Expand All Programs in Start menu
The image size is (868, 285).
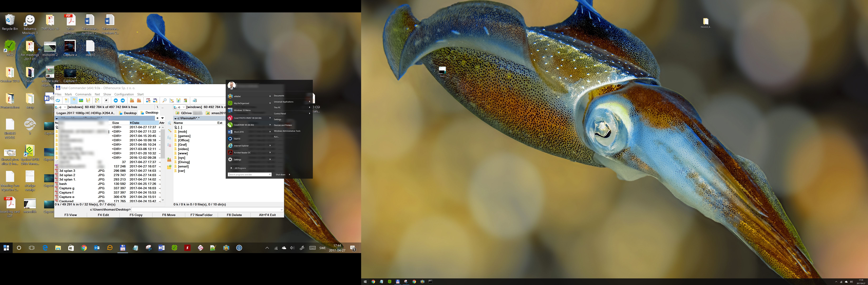coord(238,168)
